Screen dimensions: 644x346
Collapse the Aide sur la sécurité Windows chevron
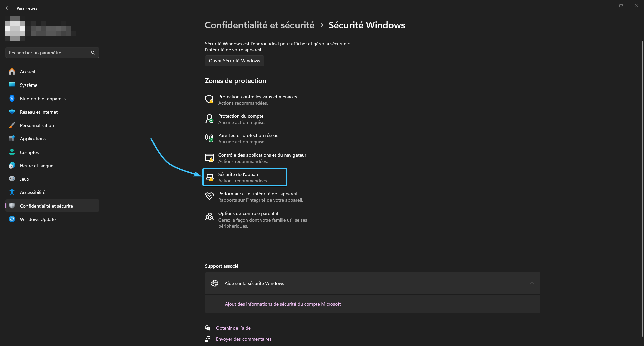(x=532, y=283)
